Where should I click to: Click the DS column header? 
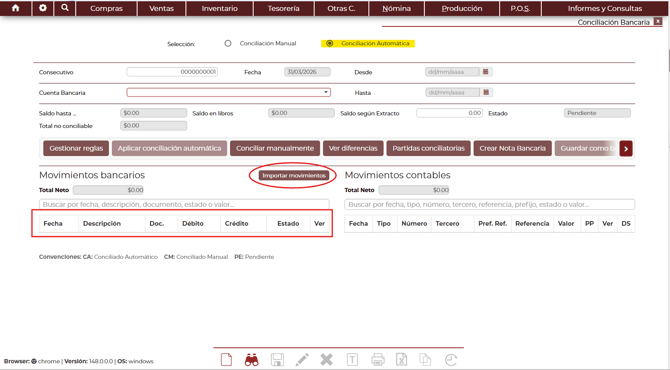pos(626,223)
